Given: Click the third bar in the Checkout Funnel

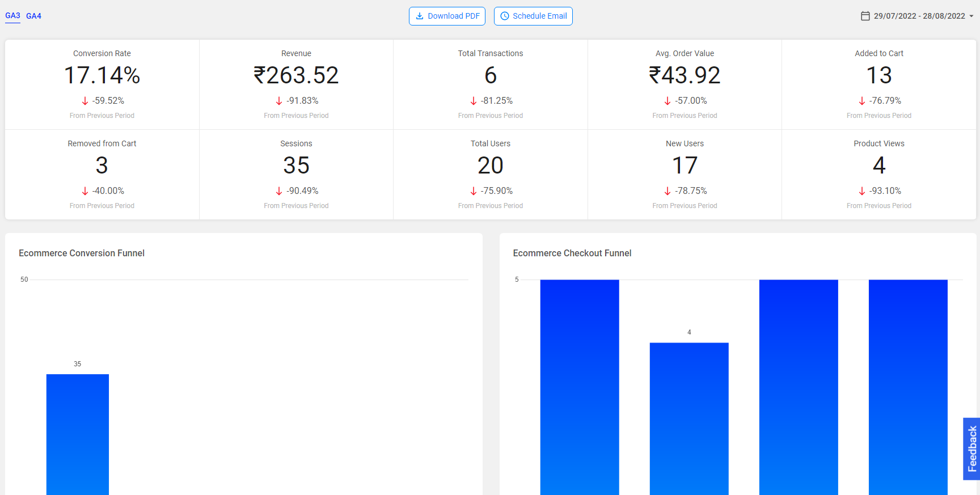Looking at the screenshot, I should 799,387.
